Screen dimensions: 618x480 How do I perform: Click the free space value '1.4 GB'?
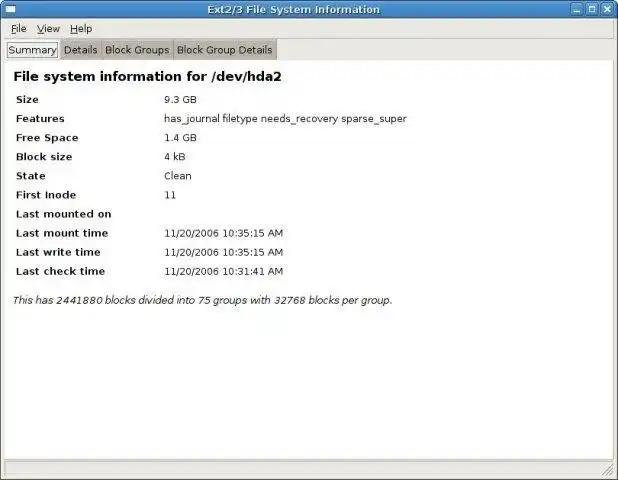(x=180, y=138)
